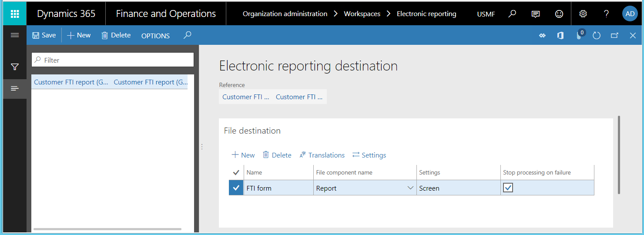
Task: Open the messages icon in top bar
Action: click(536, 14)
